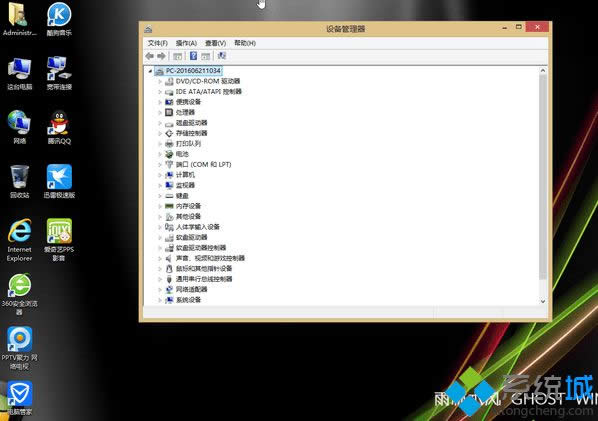598x421 pixels.
Task: Click the 鼠标和其他指针设备 mouse icon
Action: [x=169, y=268]
